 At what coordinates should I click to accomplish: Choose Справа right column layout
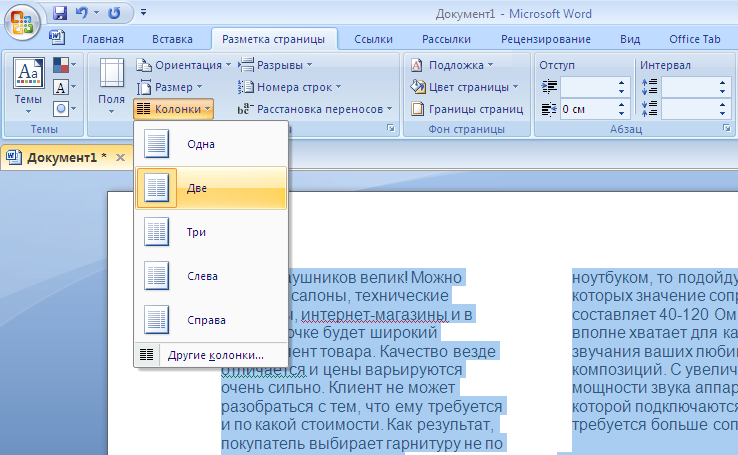tap(211, 320)
